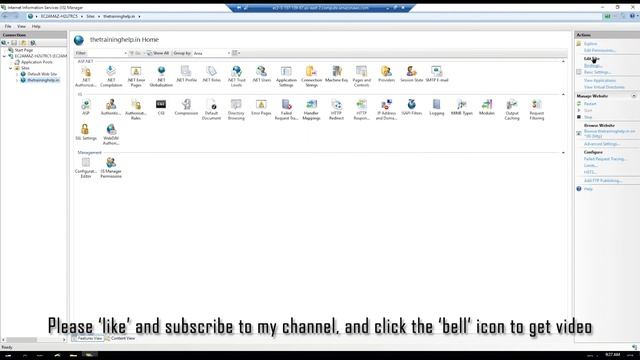Image resolution: width=640 pixels, height=360 pixels.
Task: Open the Request Filtering feature
Action: [x=537, y=109]
